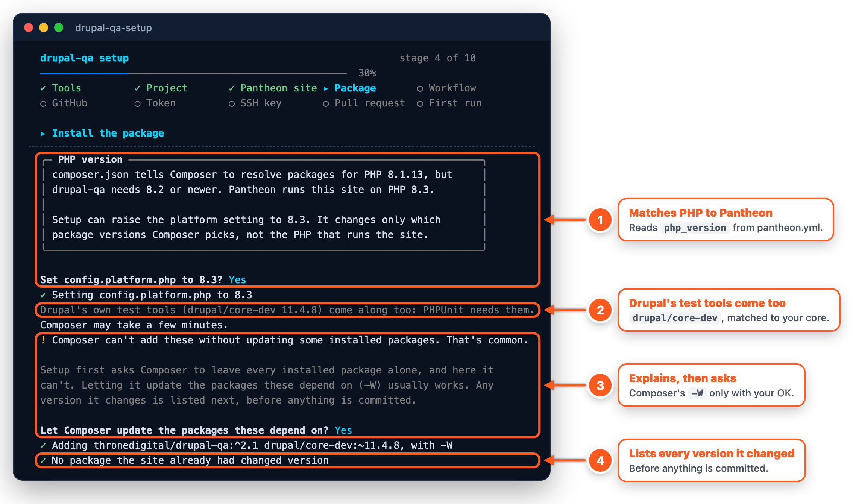Select the pending SSH key stage
This screenshot has height=504, width=853.
pyautogui.click(x=255, y=103)
